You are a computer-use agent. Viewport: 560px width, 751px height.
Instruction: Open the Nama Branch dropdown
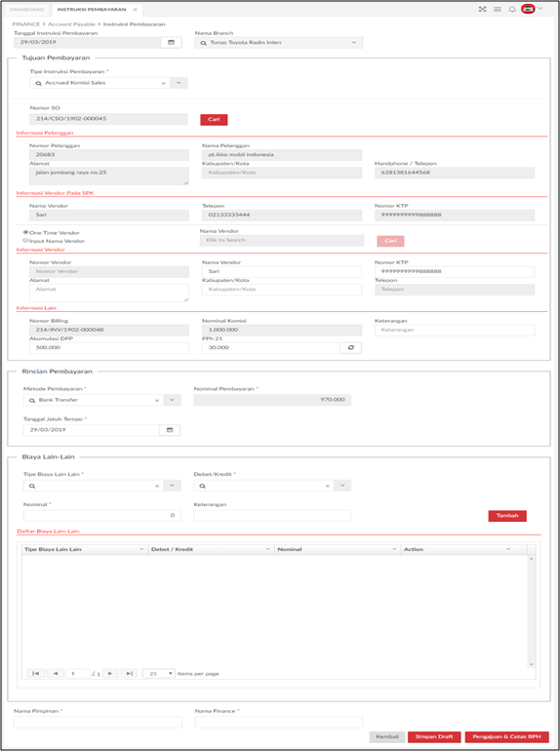(x=354, y=43)
